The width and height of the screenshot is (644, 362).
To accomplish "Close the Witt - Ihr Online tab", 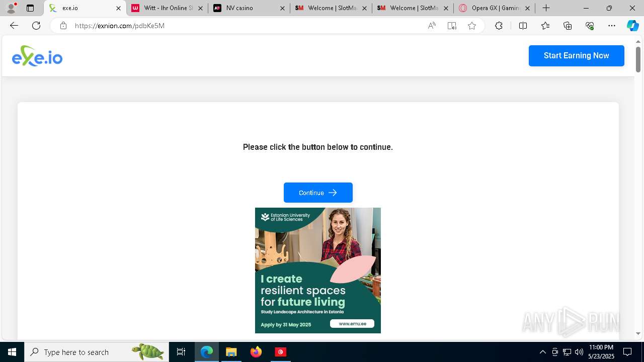I will point(200,8).
